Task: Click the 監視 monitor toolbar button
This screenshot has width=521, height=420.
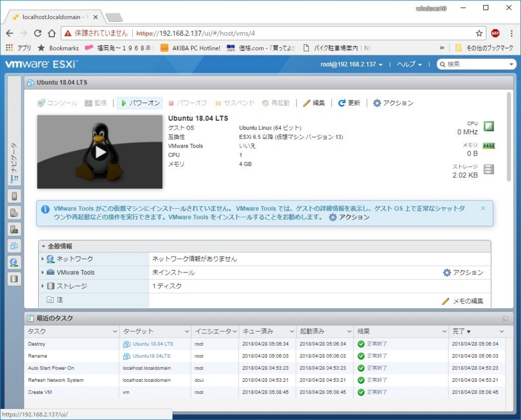Action: click(96, 103)
